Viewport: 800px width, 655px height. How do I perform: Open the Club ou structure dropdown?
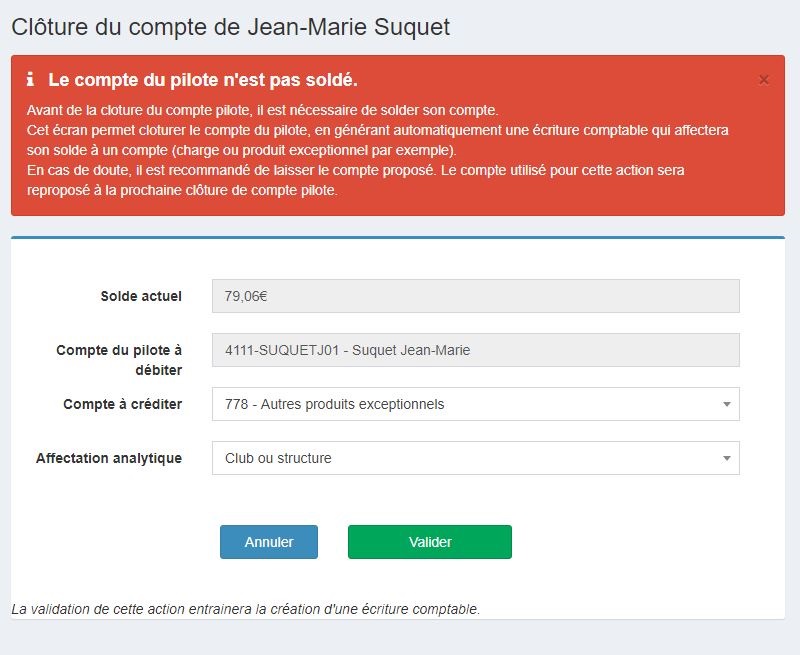click(x=476, y=458)
